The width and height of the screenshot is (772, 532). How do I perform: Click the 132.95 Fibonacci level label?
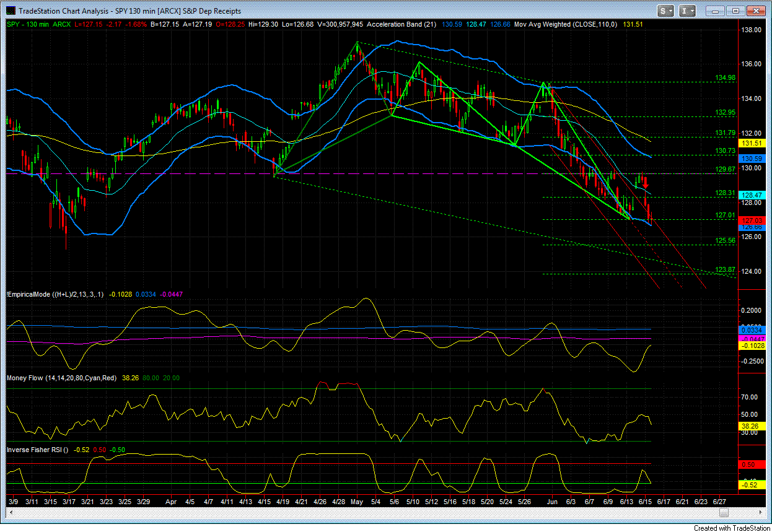(725, 113)
